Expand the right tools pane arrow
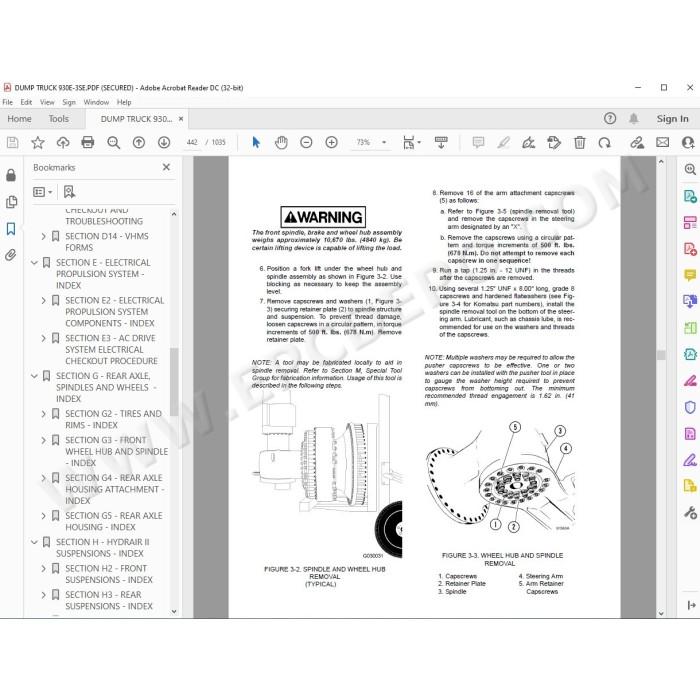 coord(691,605)
